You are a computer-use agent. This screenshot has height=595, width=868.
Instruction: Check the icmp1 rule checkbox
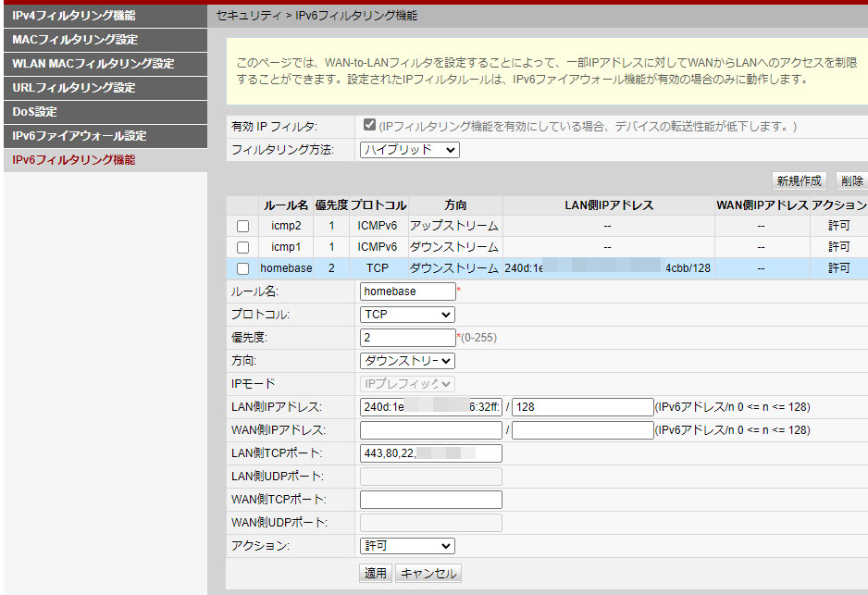pos(242,247)
